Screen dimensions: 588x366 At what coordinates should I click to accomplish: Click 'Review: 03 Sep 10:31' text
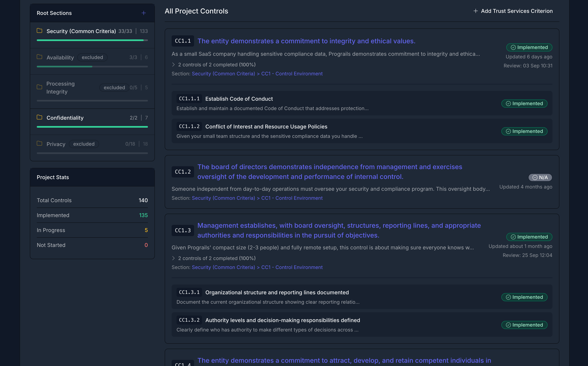(528, 66)
